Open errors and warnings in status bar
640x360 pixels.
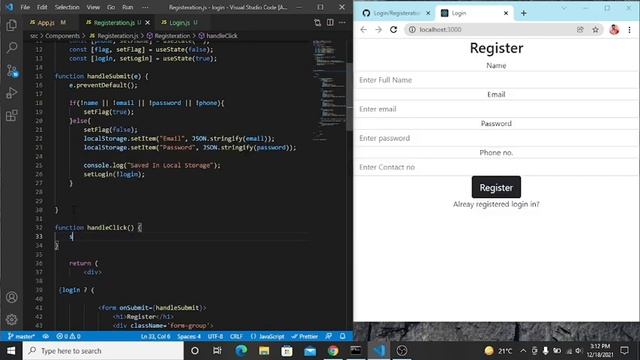[68, 336]
